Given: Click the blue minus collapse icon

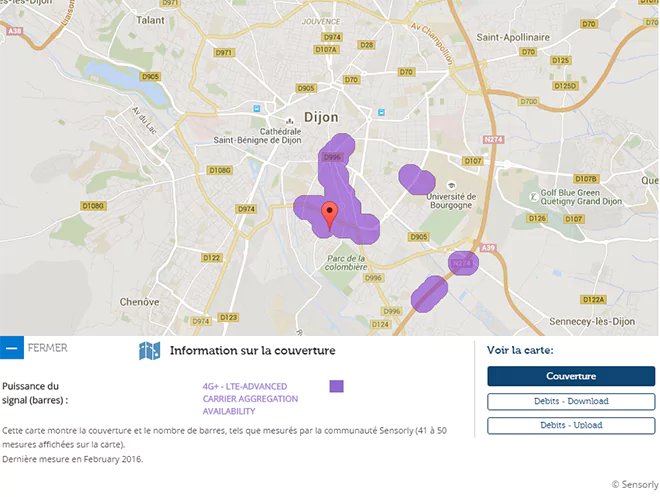Looking at the screenshot, I should (x=12, y=348).
